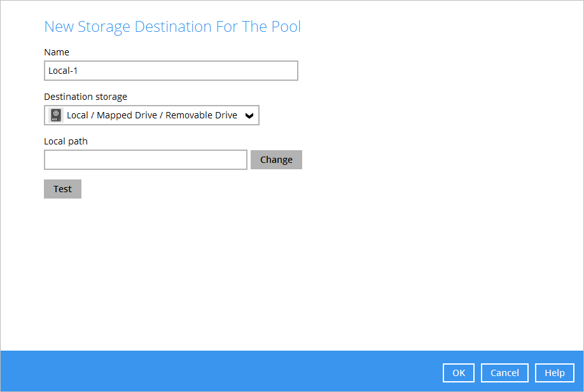Place cursor in empty right part of Name field
The width and height of the screenshot is (584, 392).
coord(242,71)
